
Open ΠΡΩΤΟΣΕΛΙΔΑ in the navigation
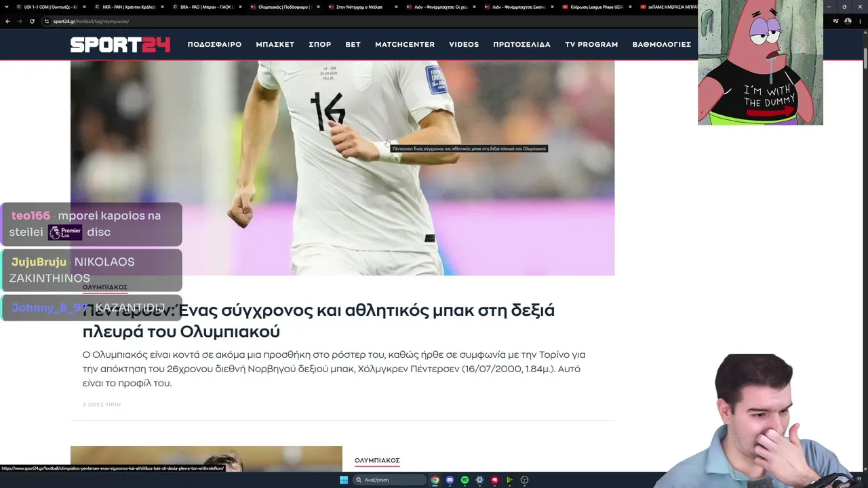521,45
